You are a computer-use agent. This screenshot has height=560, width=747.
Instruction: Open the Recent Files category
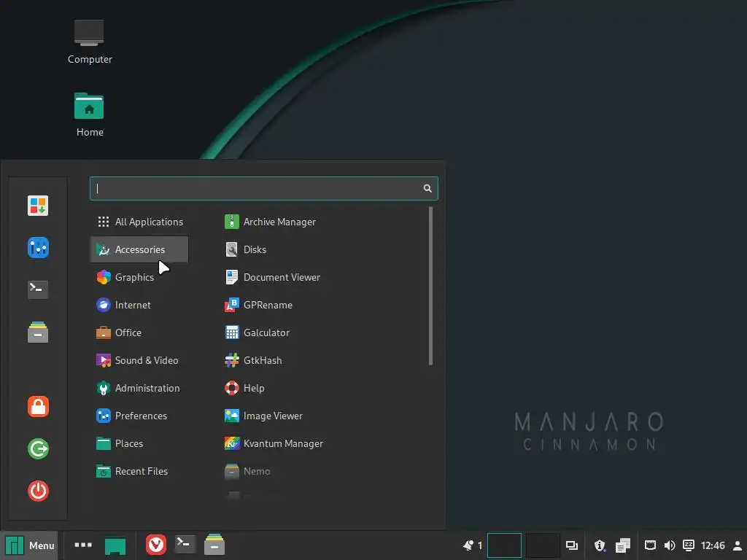coord(139,471)
